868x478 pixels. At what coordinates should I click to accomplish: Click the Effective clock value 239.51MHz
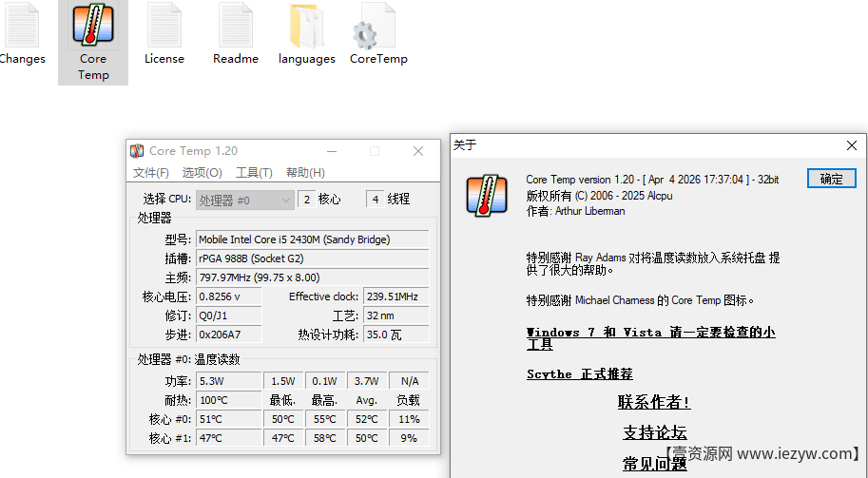point(395,296)
